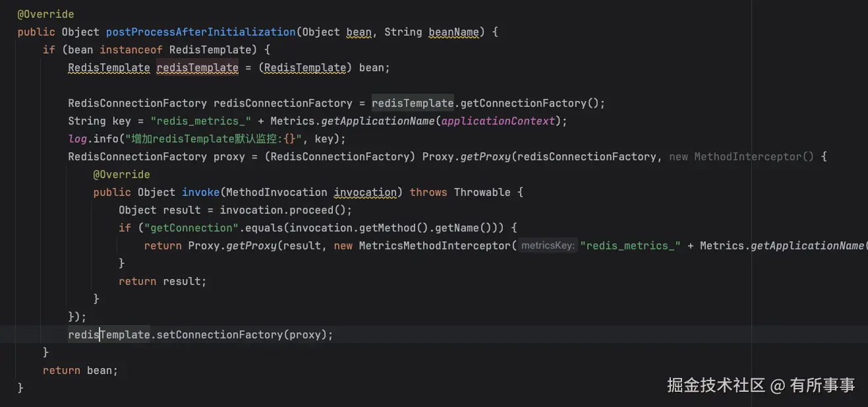The image size is (868, 407).
Task: Click the underlined invocation parameter after MethodInvocation
Action: [365, 192]
